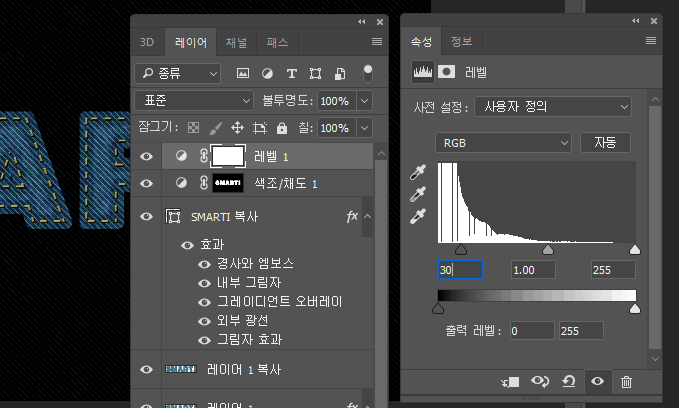Select Levels histogram adjustment icon
The width and height of the screenshot is (679, 408).
point(422,72)
